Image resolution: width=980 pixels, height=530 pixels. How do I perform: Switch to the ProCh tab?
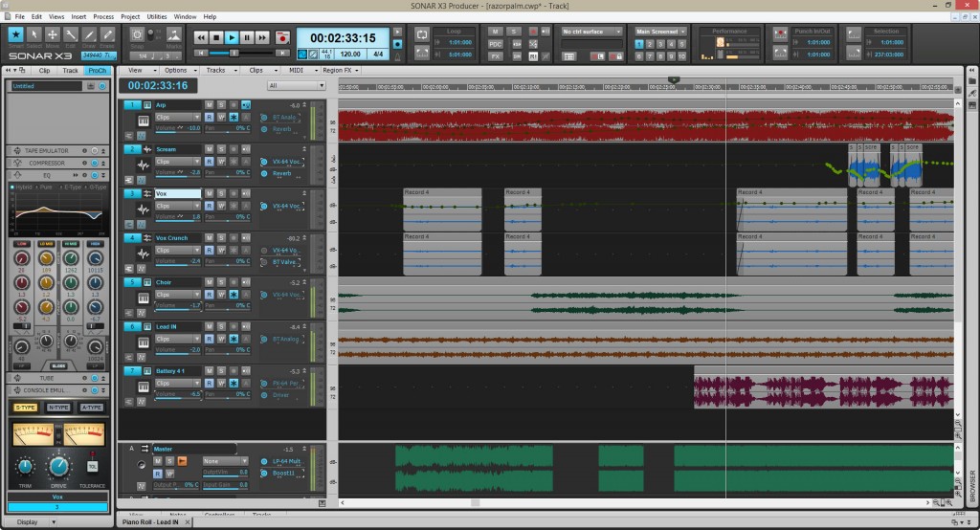[98, 71]
